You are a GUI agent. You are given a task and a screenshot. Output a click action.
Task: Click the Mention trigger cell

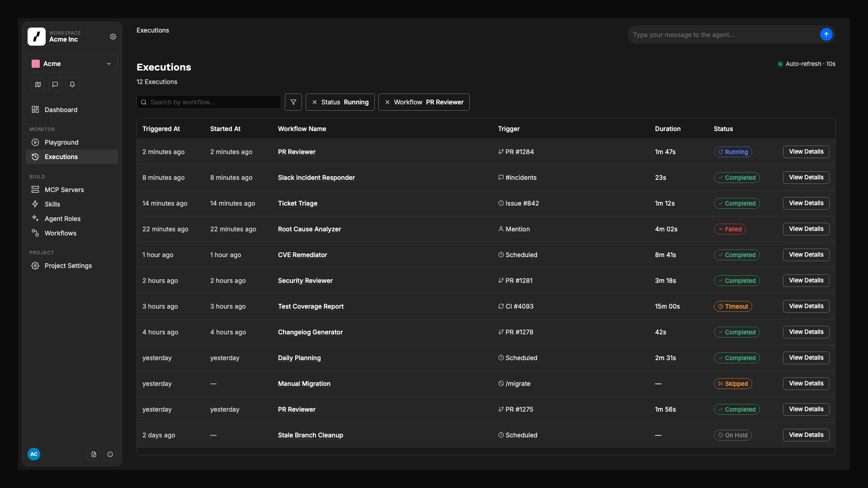tap(514, 229)
